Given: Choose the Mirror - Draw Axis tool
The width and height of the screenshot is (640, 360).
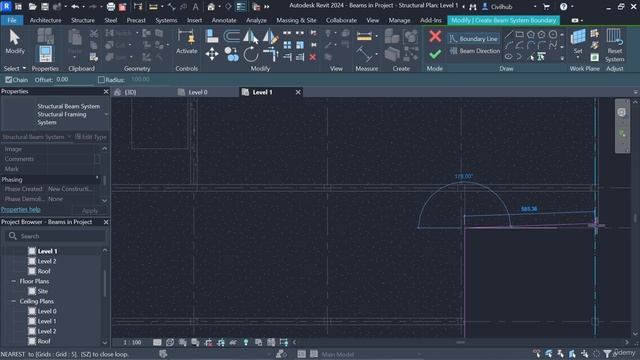Looking at the screenshot, I should 270,37.
